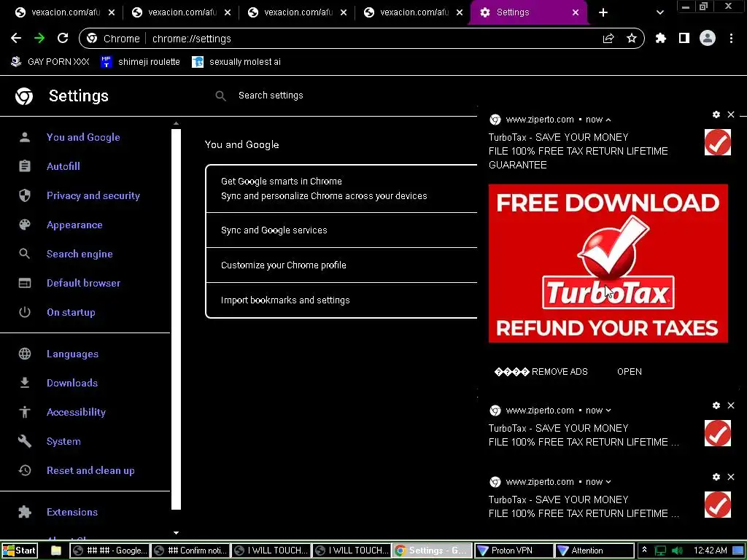Switch to the Confirm noti... taskbar window

(x=190, y=551)
